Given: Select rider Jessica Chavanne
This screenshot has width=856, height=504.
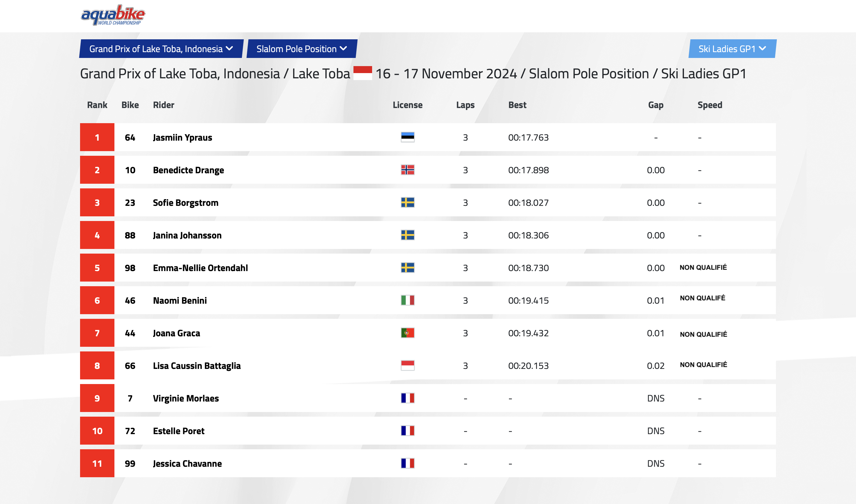Looking at the screenshot, I should click(187, 464).
